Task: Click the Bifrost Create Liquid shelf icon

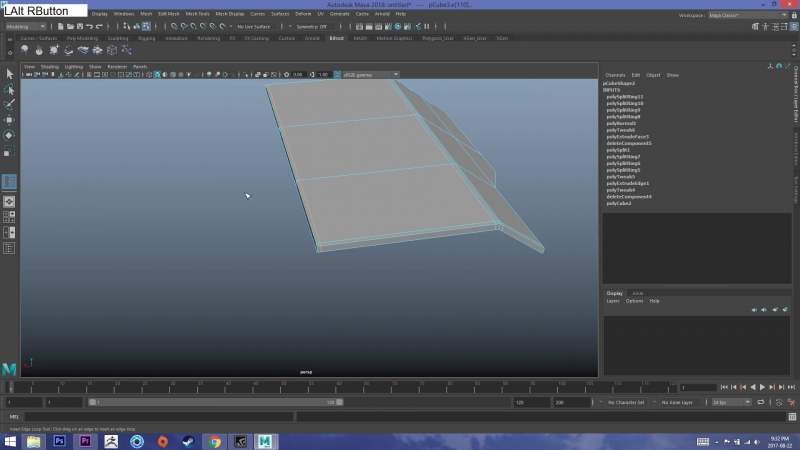Action: tap(24, 50)
